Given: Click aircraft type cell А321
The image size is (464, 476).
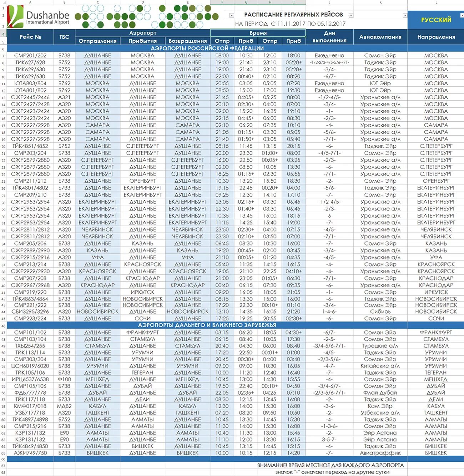Looking at the screenshot, I should coord(64,97).
